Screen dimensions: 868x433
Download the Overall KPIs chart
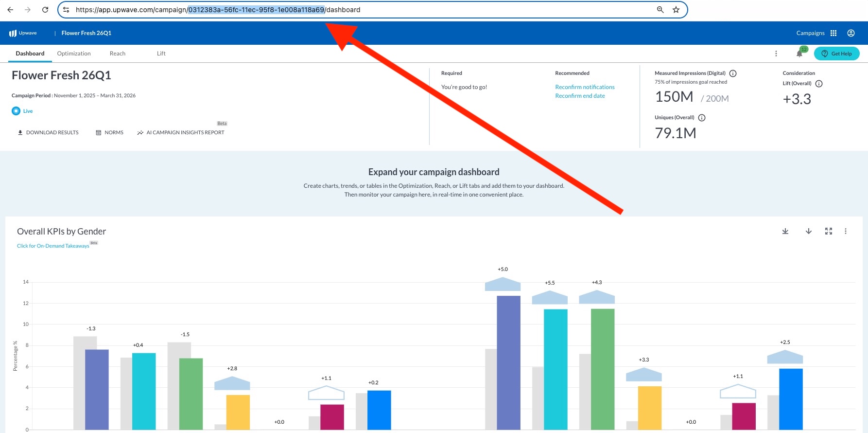point(785,231)
